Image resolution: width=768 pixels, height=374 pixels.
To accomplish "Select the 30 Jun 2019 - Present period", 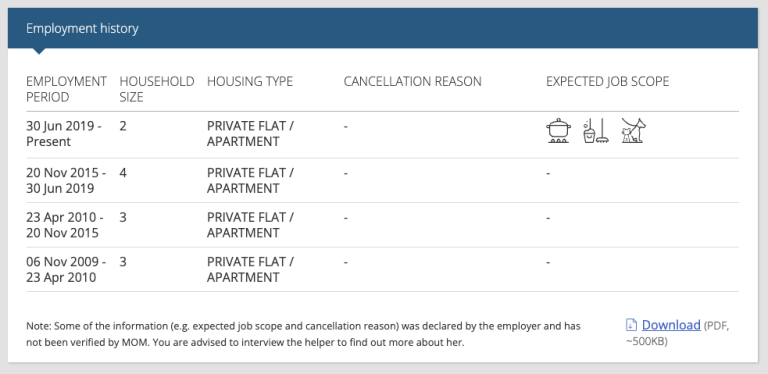I will [x=64, y=134].
